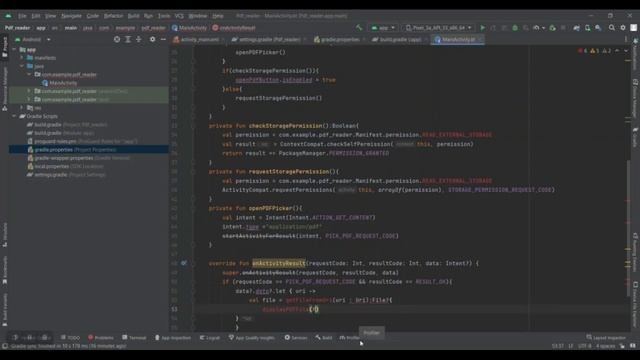Open the App Quality Insights window
The width and height of the screenshot is (640, 360).
coord(251,338)
